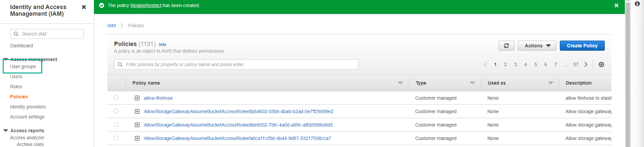
Task: Go to page 5 of policies
Action: point(536,64)
